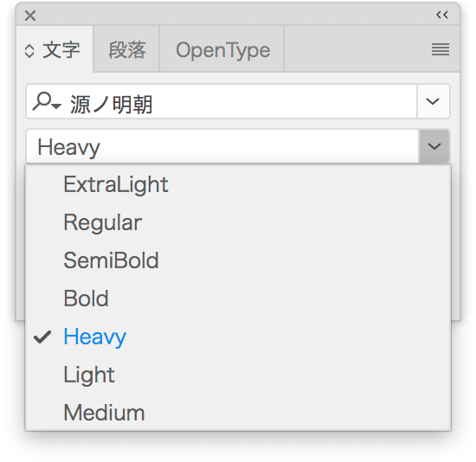Collapse the panel using the double-chevron icon

[441, 15]
